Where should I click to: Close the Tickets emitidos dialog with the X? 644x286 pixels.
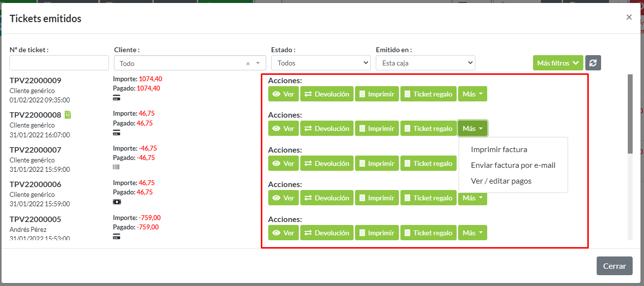tap(629, 17)
